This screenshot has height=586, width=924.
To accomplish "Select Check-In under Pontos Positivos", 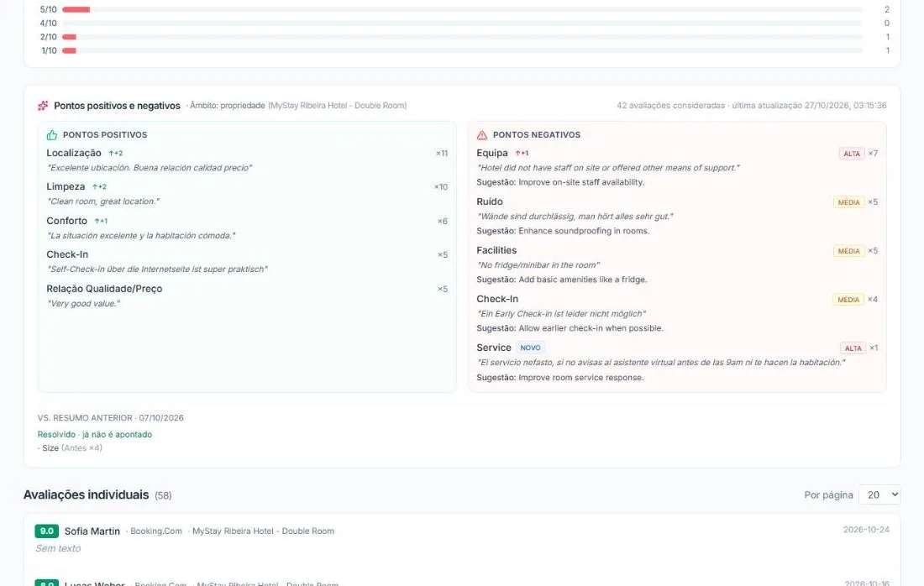I will click(x=67, y=254).
